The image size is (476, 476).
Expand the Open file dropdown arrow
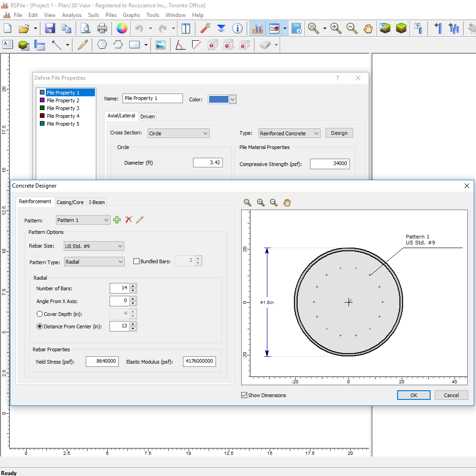pos(35,28)
